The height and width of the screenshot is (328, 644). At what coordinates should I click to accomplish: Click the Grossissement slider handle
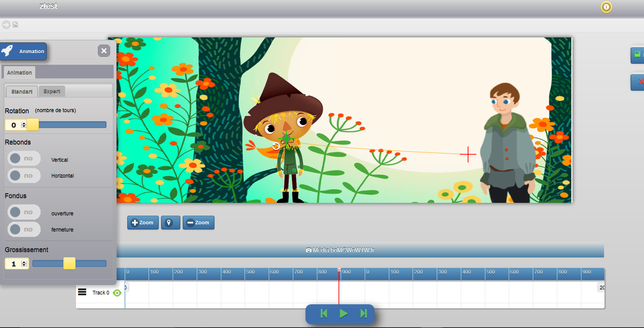click(69, 263)
